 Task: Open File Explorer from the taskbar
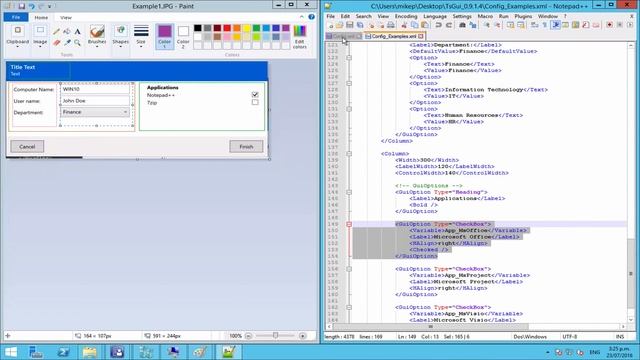coord(90,352)
